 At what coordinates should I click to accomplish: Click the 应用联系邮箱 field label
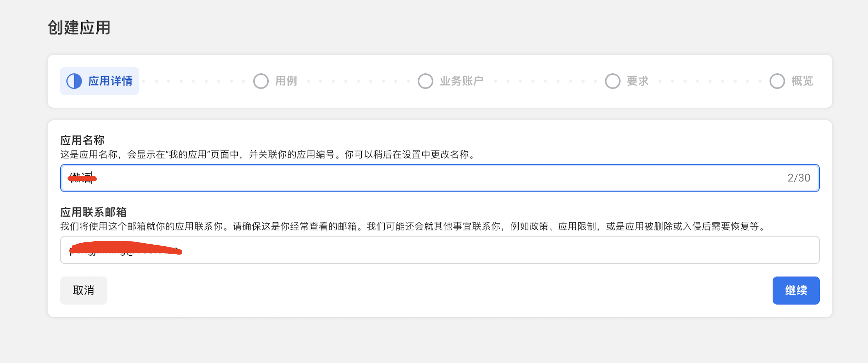click(93, 212)
